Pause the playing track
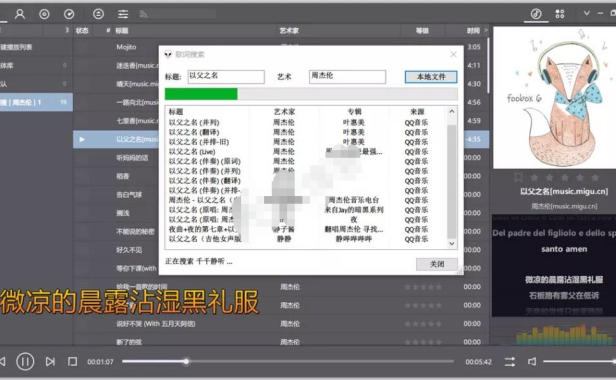The height and width of the screenshot is (380, 616). [25, 362]
